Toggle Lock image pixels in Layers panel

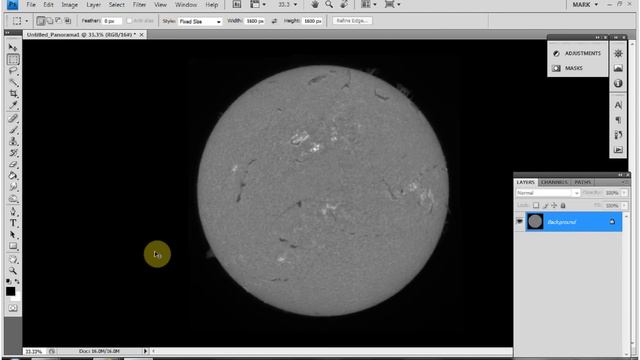pos(545,206)
